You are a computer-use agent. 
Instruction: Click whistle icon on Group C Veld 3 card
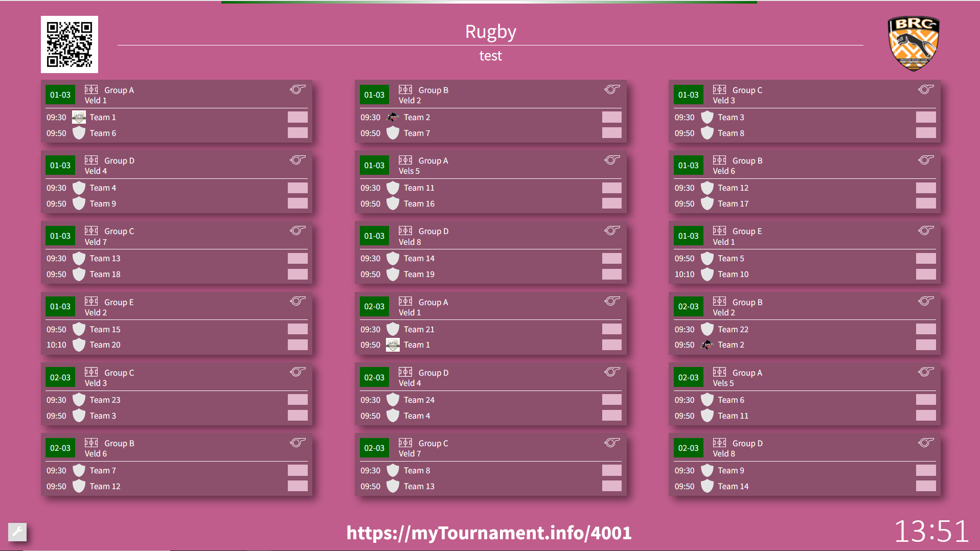point(925,89)
